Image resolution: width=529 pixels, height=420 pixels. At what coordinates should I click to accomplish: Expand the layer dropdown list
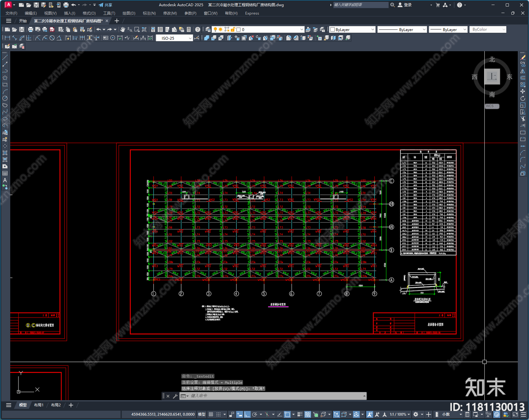258,29
